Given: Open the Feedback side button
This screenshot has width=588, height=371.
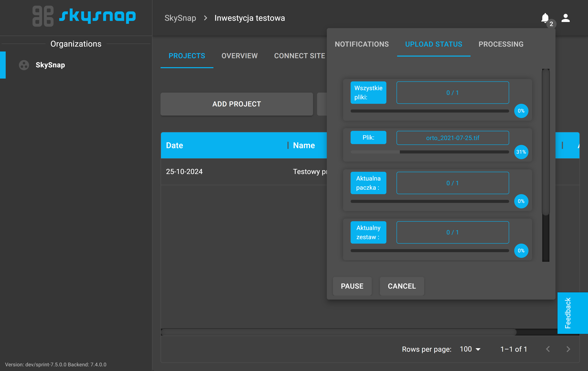Looking at the screenshot, I should [572, 313].
